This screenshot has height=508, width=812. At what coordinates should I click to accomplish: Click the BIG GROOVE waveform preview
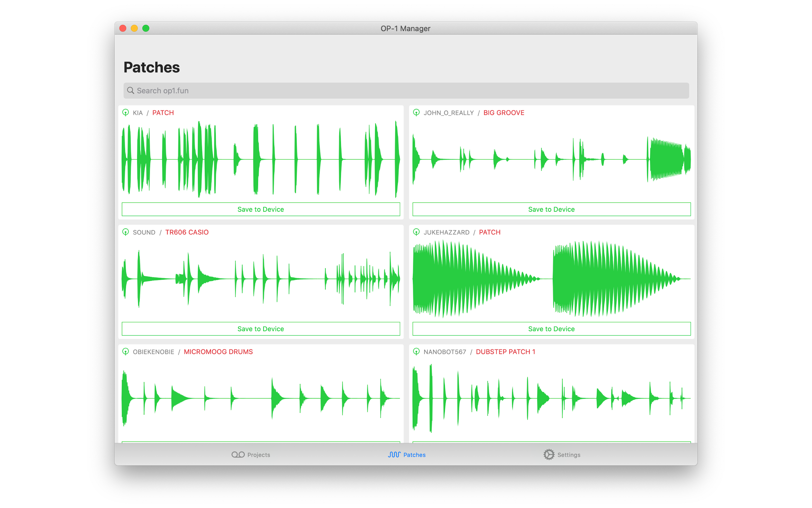pos(551,159)
